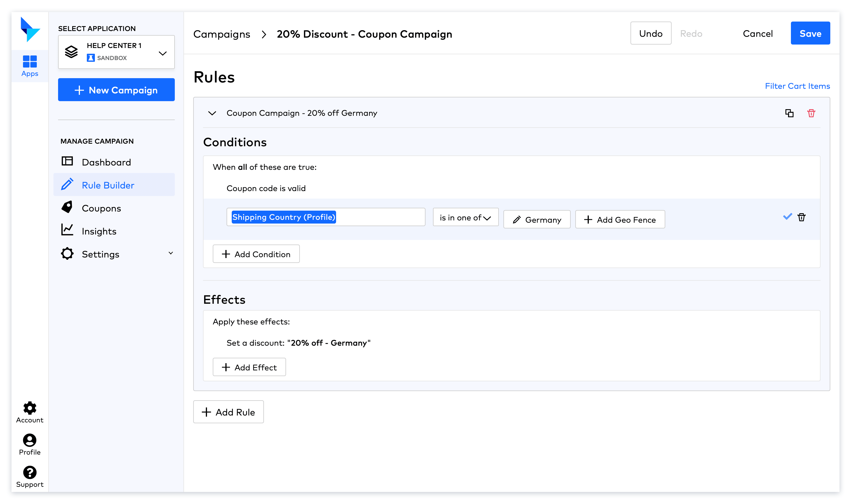The height and width of the screenshot is (504, 851).
Task: Expand the Settings submenu
Action: pos(170,253)
